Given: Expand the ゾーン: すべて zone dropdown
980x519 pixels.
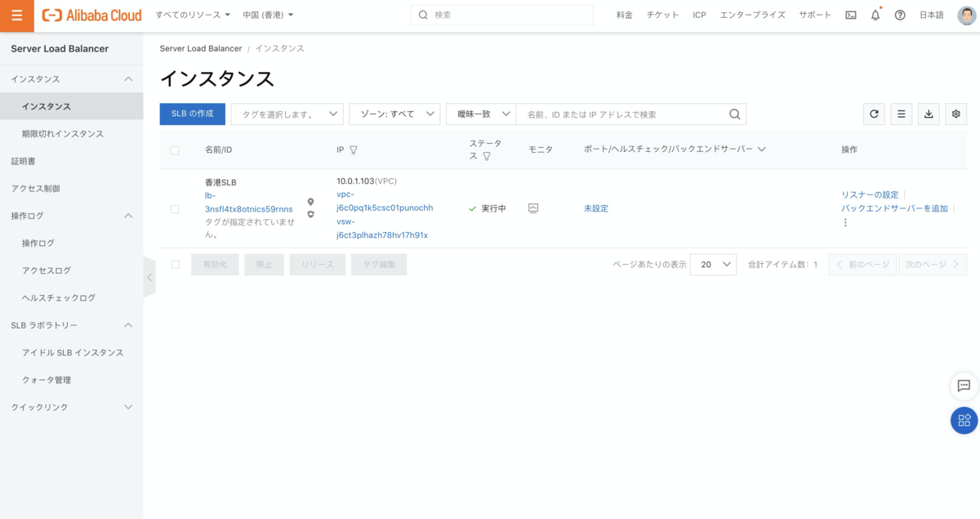Looking at the screenshot, I should pyautogui.click(x=394, y=114).
